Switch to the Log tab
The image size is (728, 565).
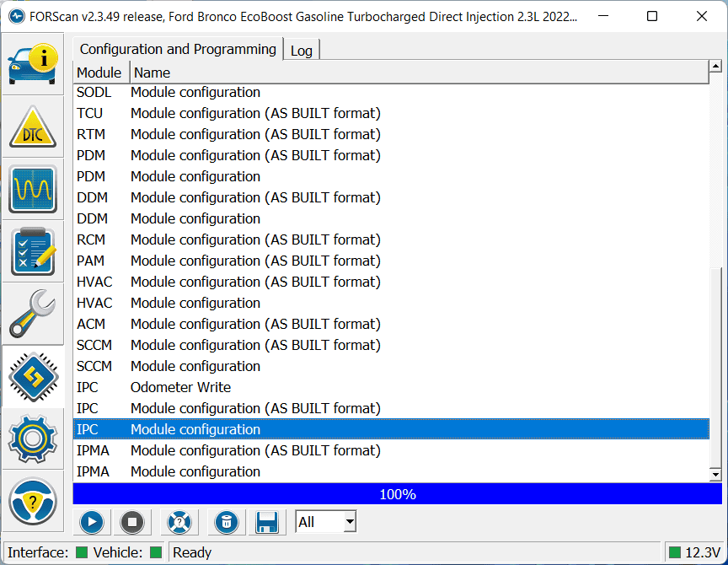coord(301,51)
